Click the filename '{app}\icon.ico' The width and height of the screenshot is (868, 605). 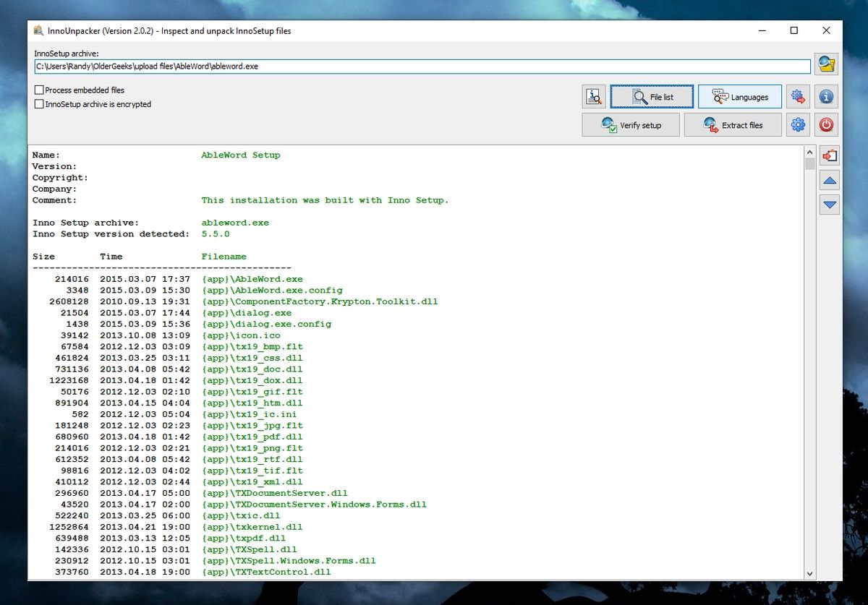tap(241, 335)
